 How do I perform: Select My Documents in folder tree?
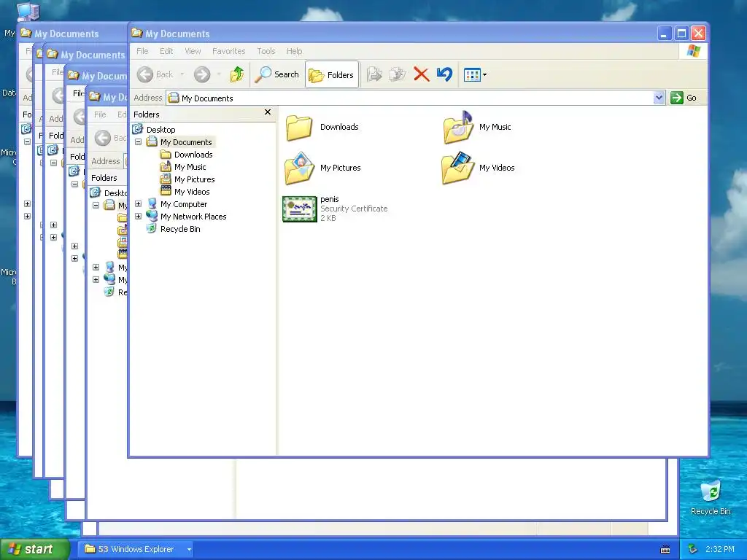tap(186, 142)
